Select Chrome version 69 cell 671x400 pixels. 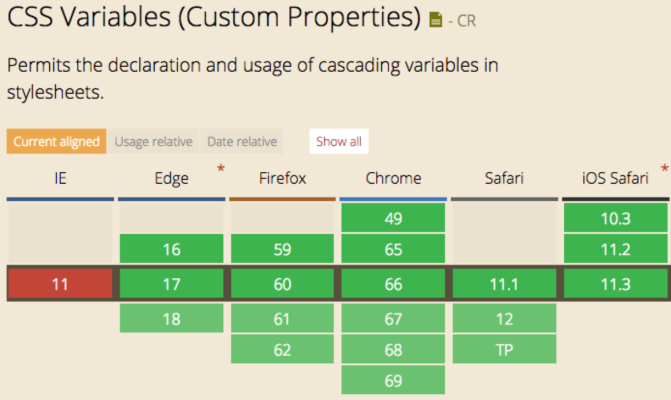pos(393,380)
